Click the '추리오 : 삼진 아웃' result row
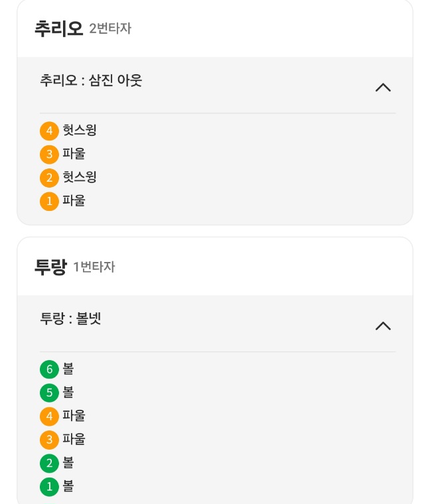Viewport: 430px width, 504px height. (92, 81)
